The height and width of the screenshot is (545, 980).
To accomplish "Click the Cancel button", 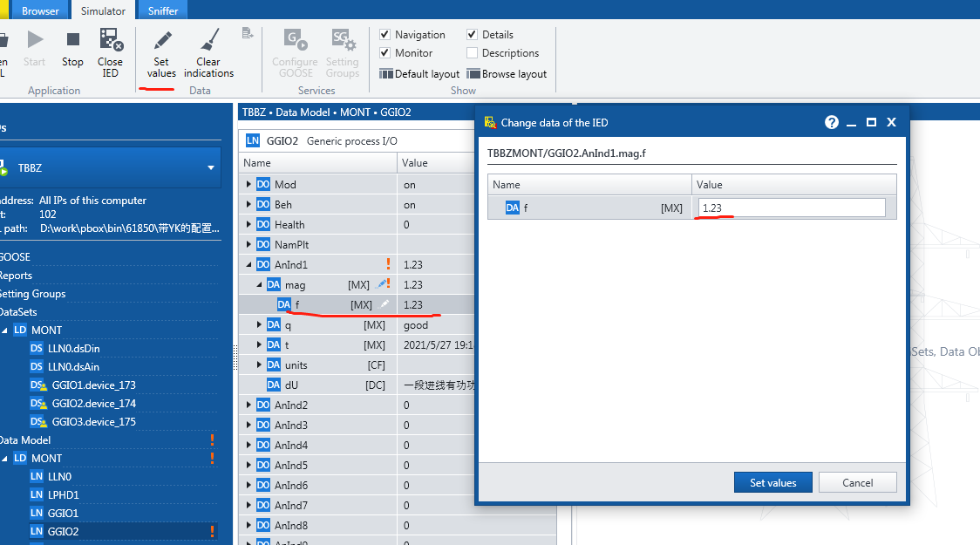I will [x=857, y=482].
